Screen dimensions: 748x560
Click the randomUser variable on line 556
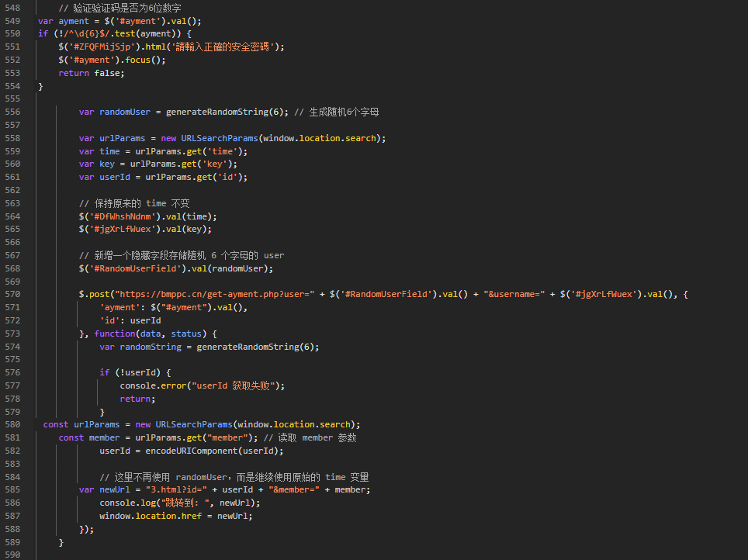[124, 112]
